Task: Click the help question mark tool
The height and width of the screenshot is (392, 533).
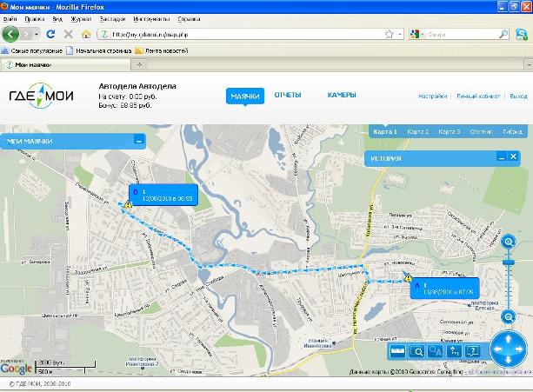Action: [x=472, y=351]
